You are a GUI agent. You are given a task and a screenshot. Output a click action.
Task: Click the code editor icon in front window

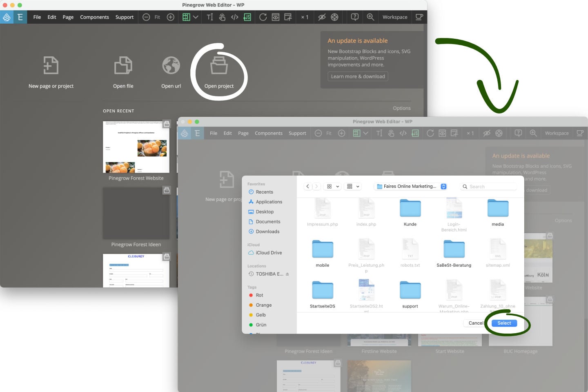[x=403, y=133]
